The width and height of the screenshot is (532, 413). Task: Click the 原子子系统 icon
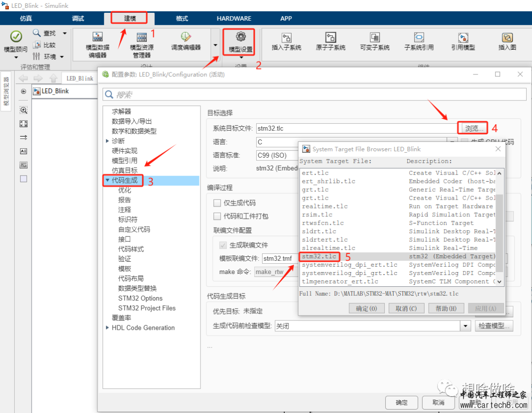click(x=331, y=37)
